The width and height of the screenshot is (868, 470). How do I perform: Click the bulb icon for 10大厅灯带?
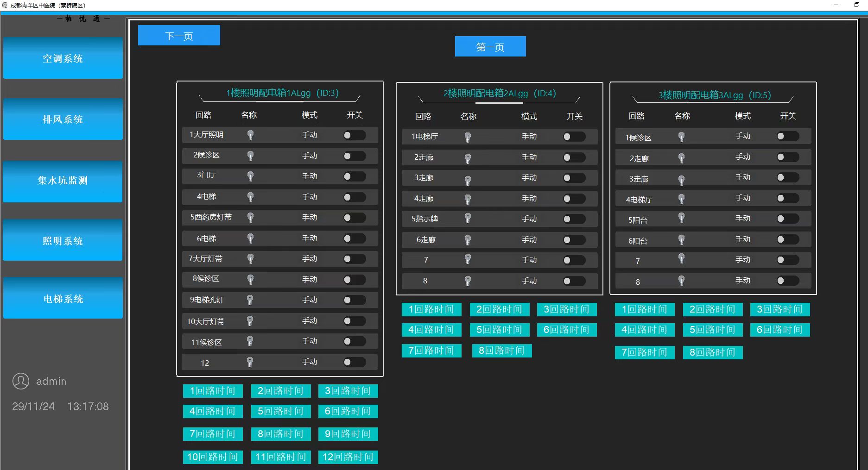click(x=250, y=320)
